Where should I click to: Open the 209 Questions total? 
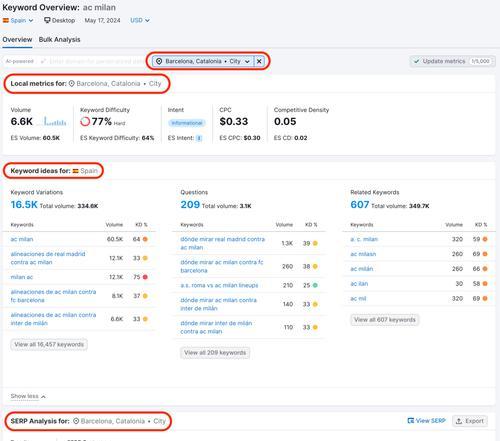coord(190,205)
